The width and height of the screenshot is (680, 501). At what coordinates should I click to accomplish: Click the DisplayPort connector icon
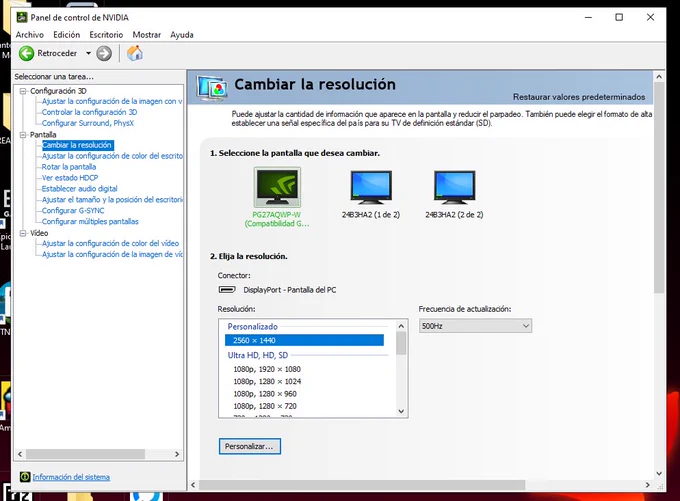pyautogui.click(x=227, y=289)
